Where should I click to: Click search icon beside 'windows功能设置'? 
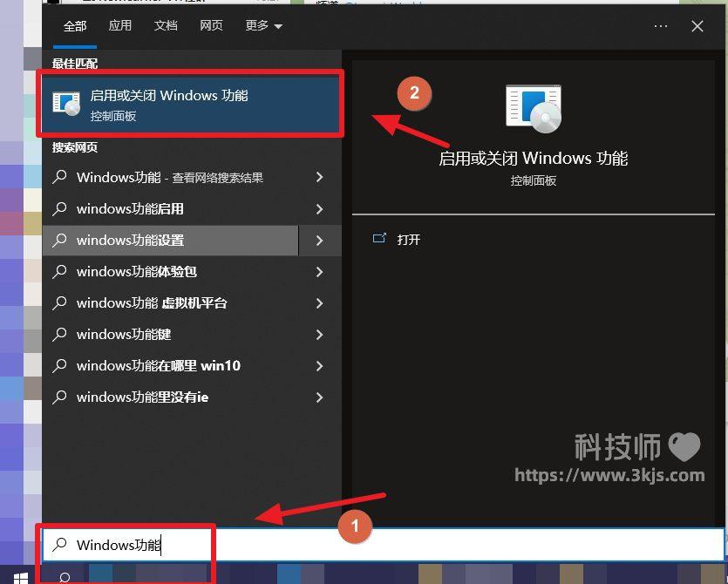pyautogui.click(x=59, y=240)
